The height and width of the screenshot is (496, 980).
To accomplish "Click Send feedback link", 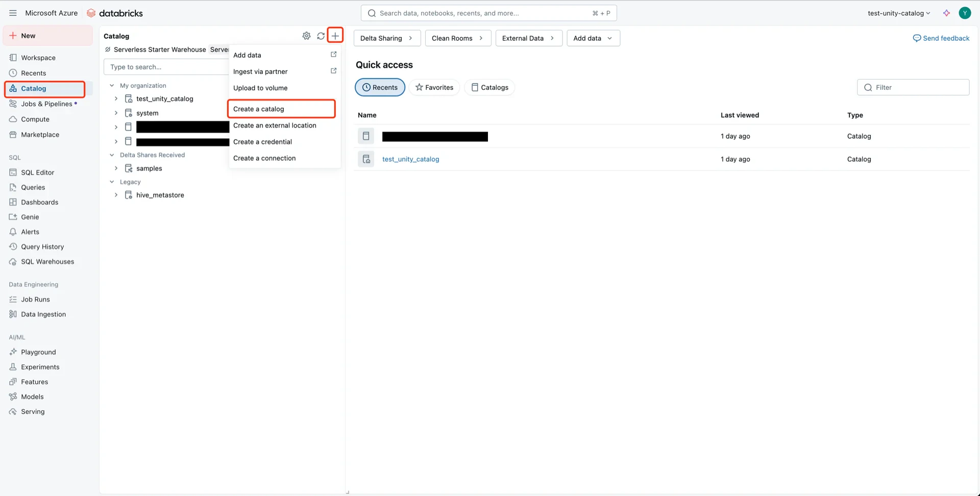I will [941, 38].
